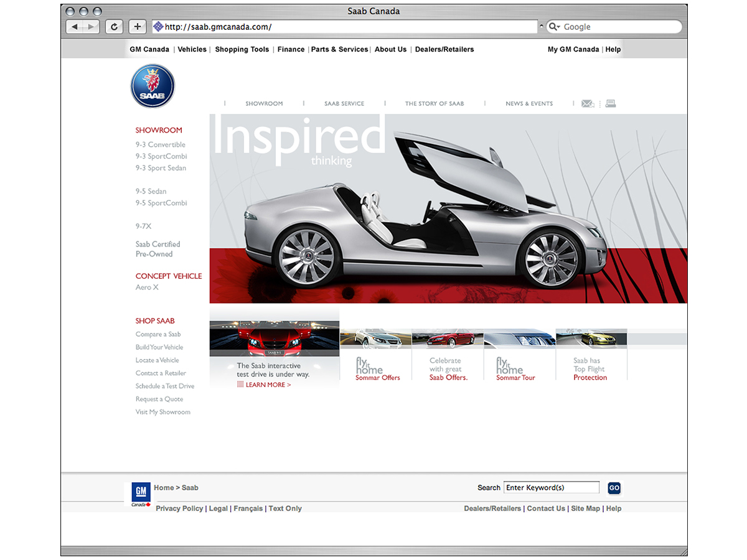Click the email envelope icon
This screenshot has width=747, height=560.
(588, 104)
